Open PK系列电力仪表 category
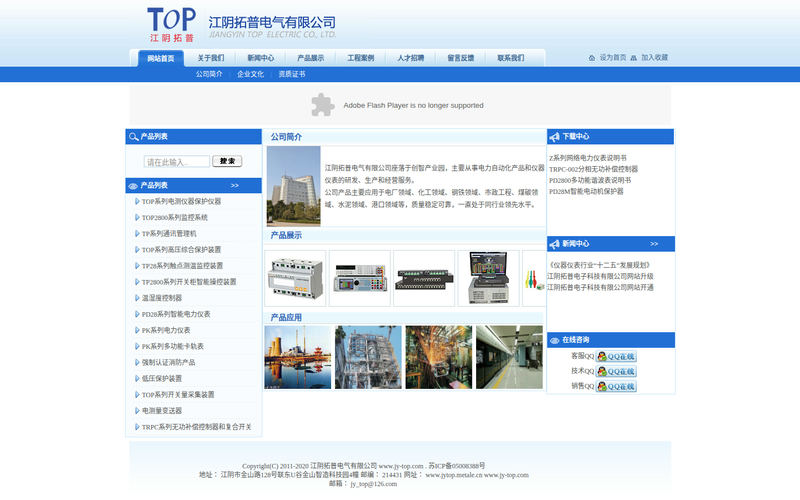The image size is (800, 500). pyautogui.click(x=166, y=331)
